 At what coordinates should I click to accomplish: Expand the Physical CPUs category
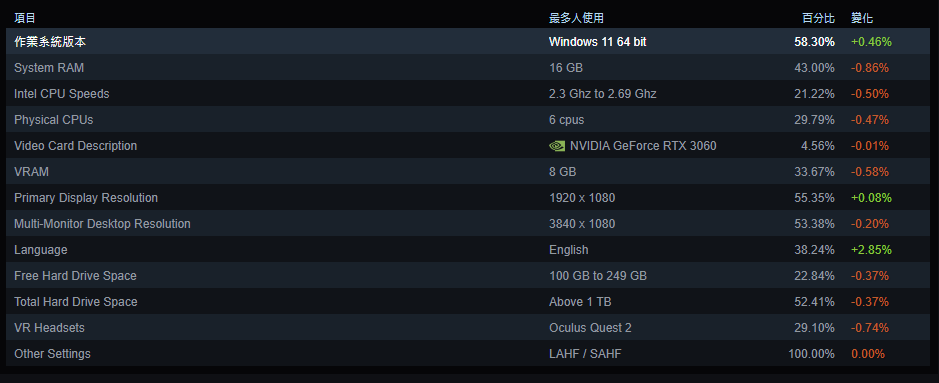468,120
